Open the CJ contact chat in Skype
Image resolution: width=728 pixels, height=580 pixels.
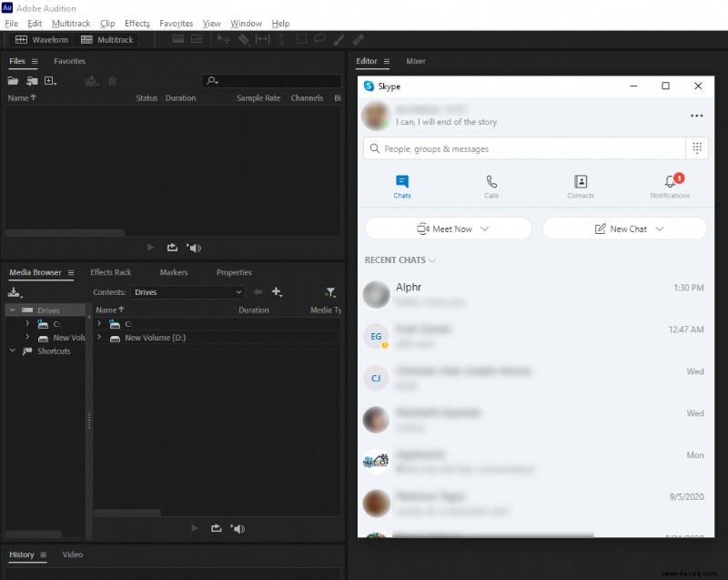[x=536, y=378]
